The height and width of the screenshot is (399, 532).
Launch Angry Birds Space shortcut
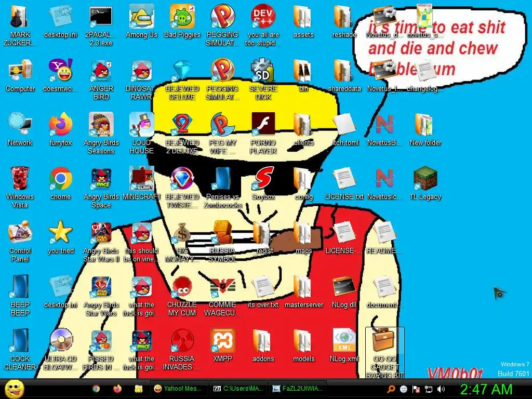coord(101,187)
